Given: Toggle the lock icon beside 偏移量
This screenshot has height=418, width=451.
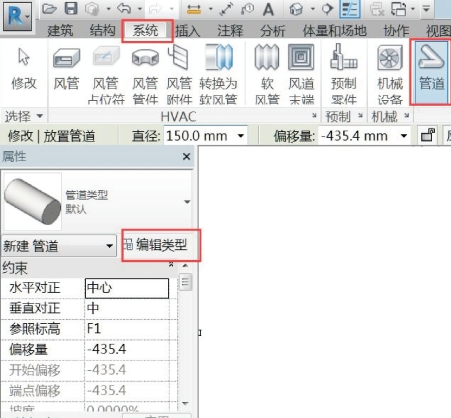Looking at the screenshot, I should click(428, 136).
